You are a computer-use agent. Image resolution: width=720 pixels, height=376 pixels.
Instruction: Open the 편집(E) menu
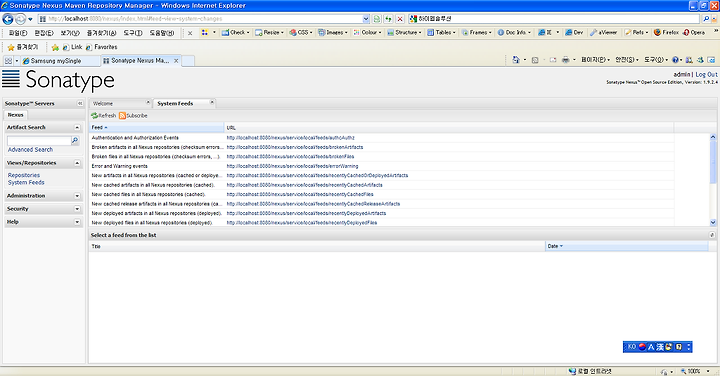coord(44,33)
